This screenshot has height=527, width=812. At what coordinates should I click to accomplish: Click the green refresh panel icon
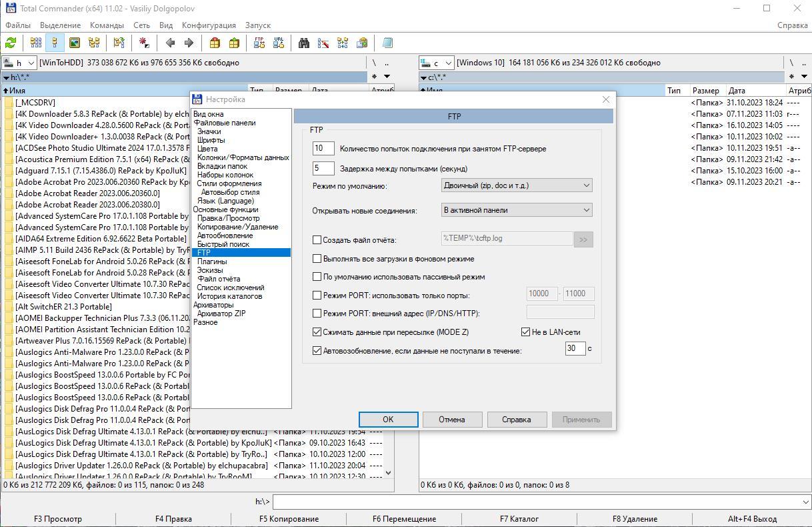point(11,43)
